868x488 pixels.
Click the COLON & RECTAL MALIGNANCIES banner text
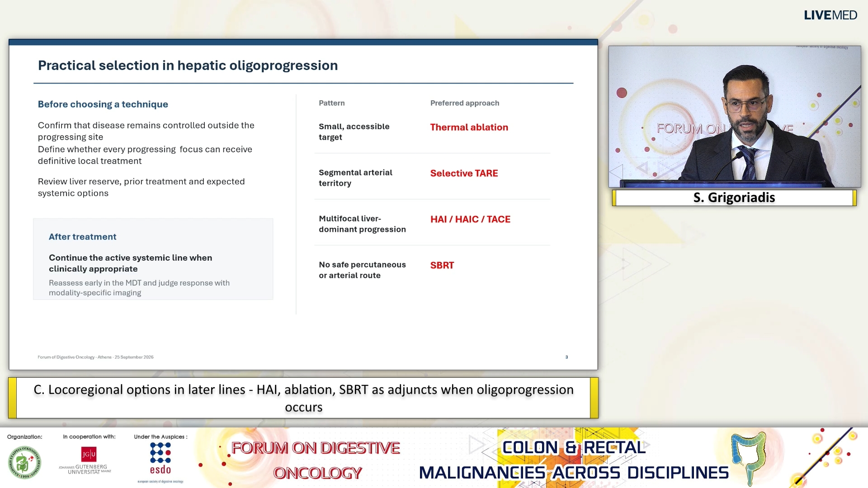(574, 460)
